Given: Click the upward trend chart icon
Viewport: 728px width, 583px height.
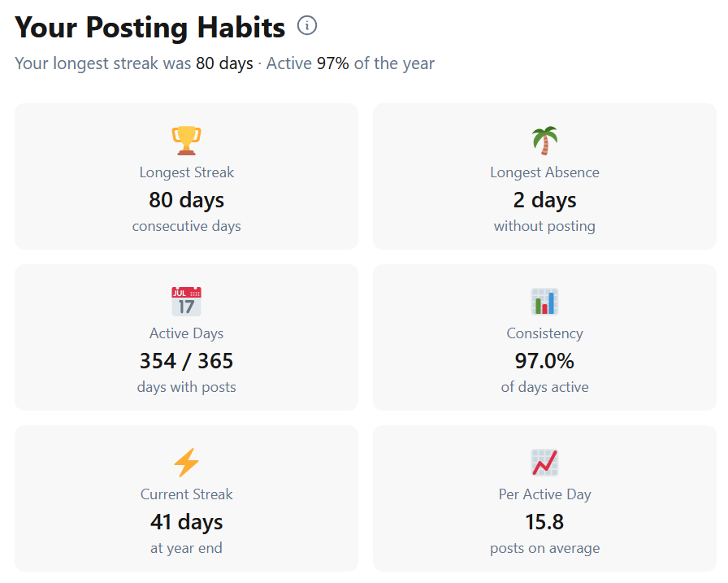Looking at the screenshot, I should 544,462.
